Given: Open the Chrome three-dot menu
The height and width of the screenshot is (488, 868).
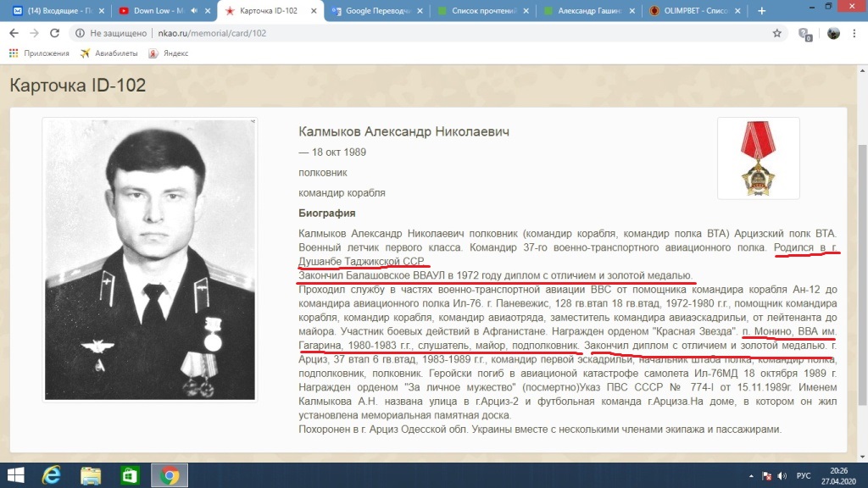Looking at the screenshot, I should point(854,33).
